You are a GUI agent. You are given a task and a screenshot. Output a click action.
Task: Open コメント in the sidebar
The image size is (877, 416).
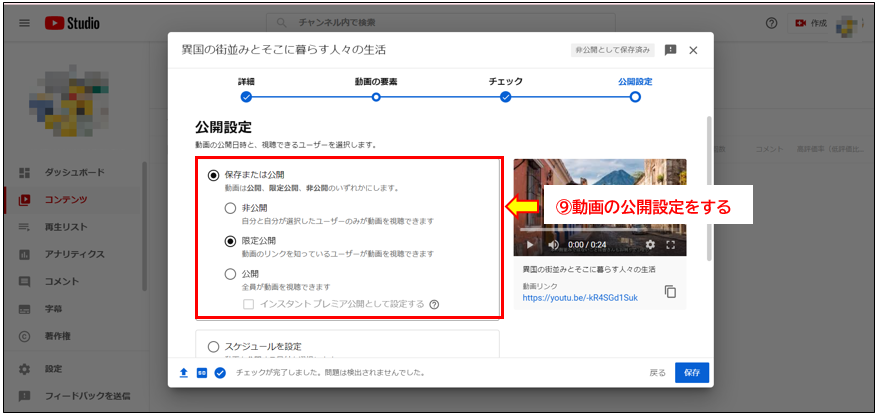[73, 281]
